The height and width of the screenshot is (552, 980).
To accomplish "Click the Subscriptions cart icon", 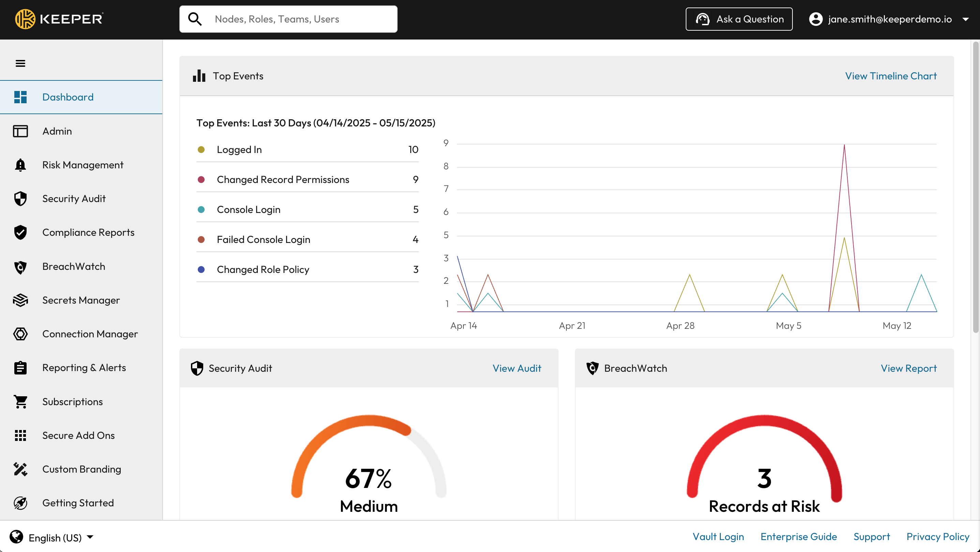I will click(x=20, y=402).
